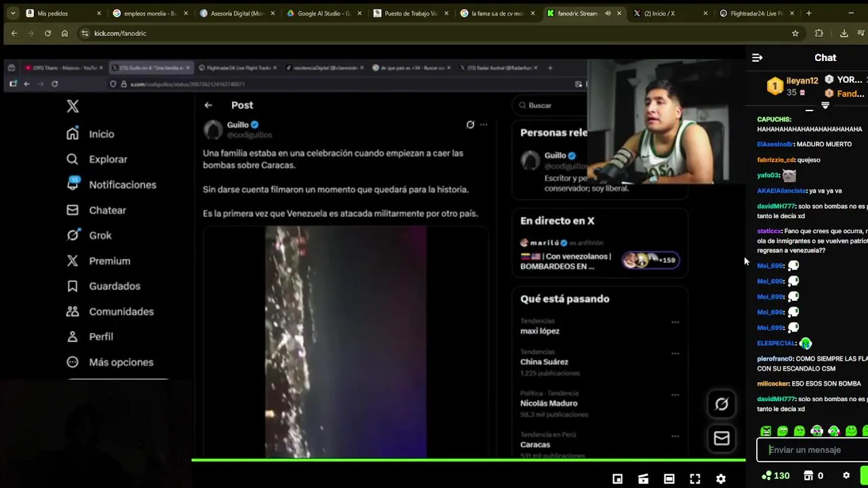Click the Buscar search field on X
868x488 pixels.
(x=551, y=105)
